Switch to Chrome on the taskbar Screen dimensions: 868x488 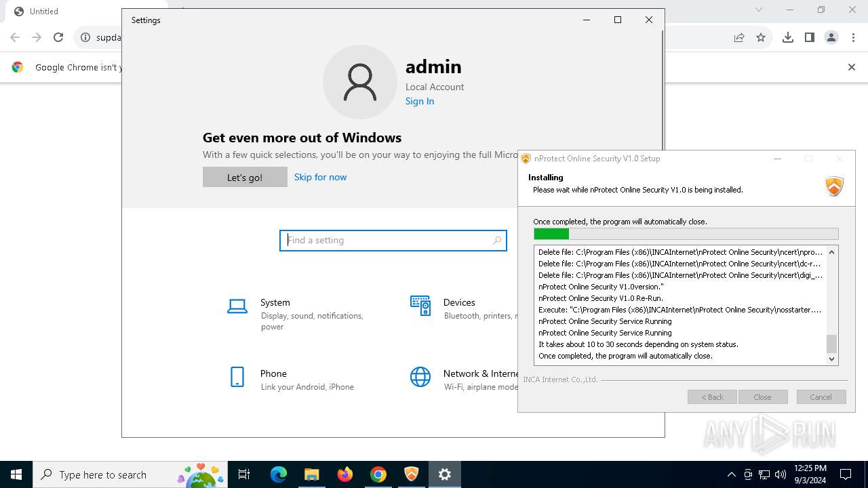[378, 474]
